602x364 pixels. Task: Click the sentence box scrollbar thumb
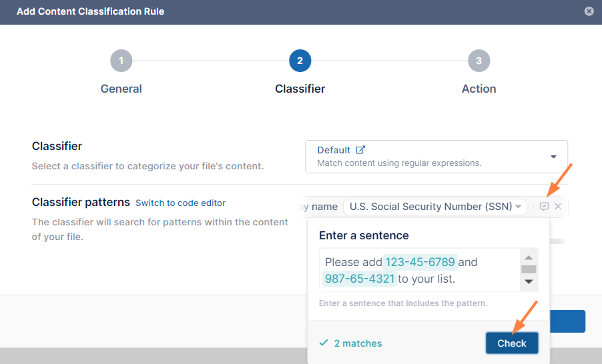(x=529, y=269)
